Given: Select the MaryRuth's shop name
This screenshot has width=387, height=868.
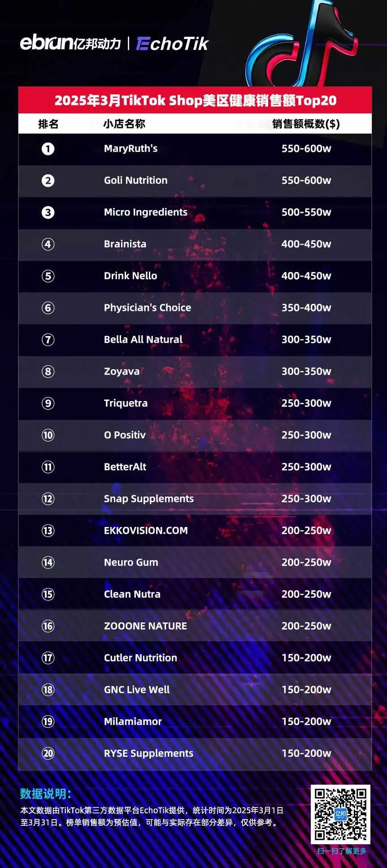Looking at the screenshot, I should coord(130,148).
